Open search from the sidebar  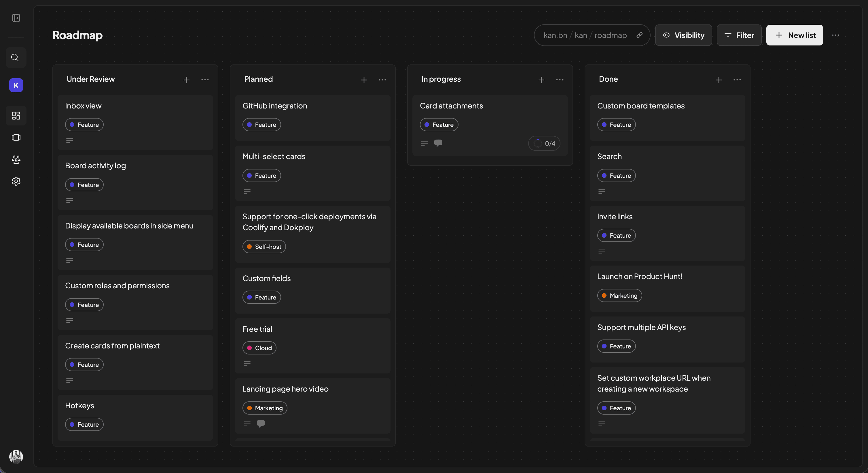(16, 57)
